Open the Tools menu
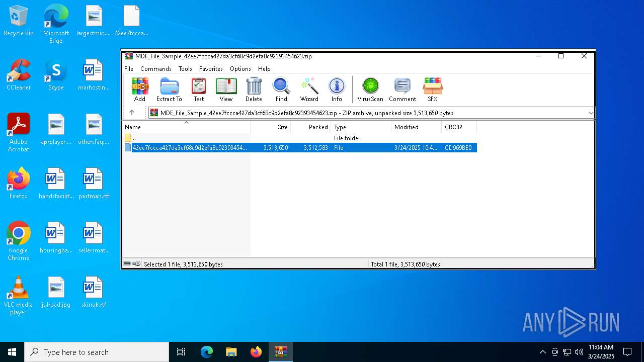 [185, 68]
